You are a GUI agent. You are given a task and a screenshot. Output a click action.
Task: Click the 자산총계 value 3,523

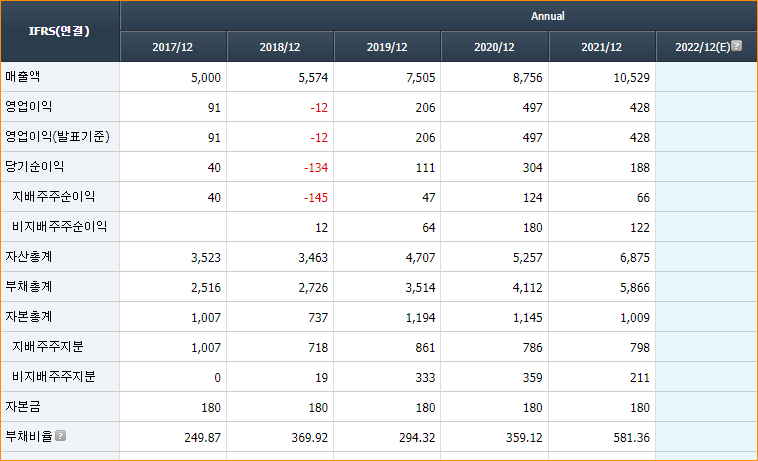pyautogui.click(x=206, y=258)
